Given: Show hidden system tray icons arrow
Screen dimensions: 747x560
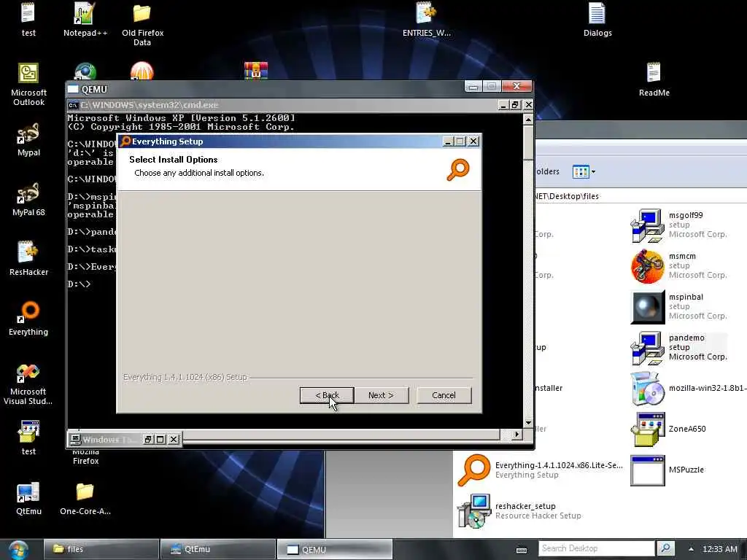Looking at the screenshot, I should pyautogui.click(x=691, y=549).
